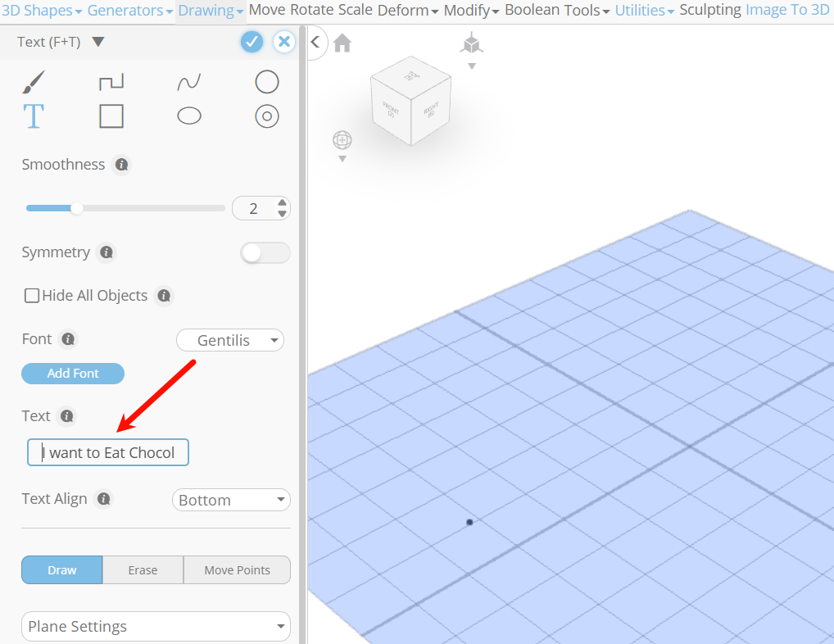Click the FRONT face of view cube
834x644 pixels.
pyautogui.click(x=392, y=110)
